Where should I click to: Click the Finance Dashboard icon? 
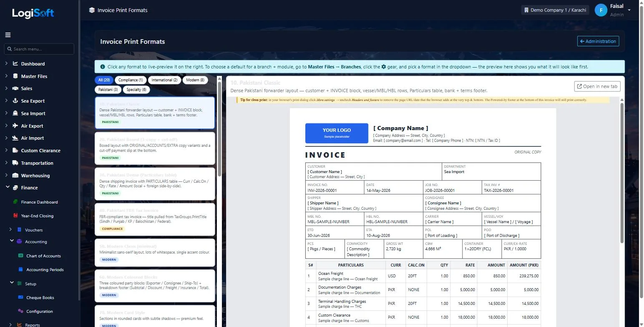click(15, 202)
